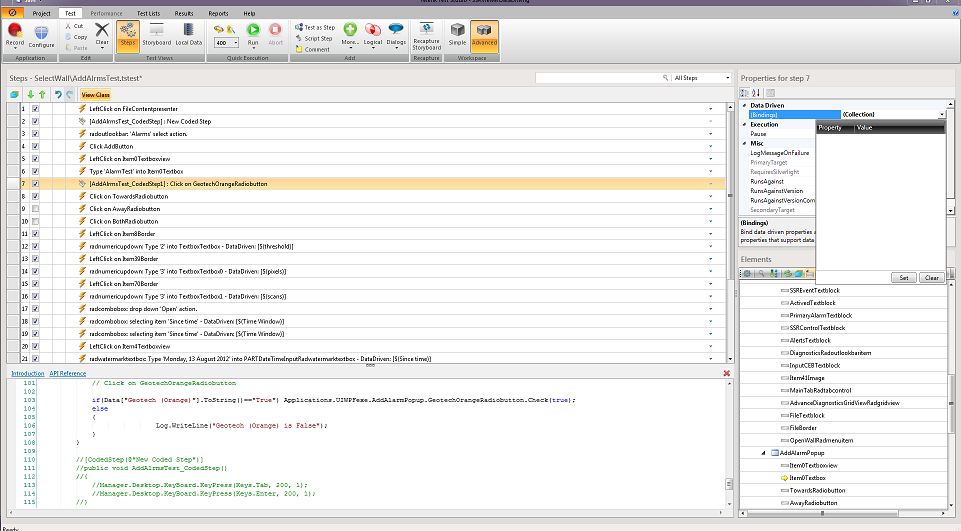Collapse the AddAlarmPopup tree node
The height and width of the screenshot is (531, 961).
[x=762, y=453]
